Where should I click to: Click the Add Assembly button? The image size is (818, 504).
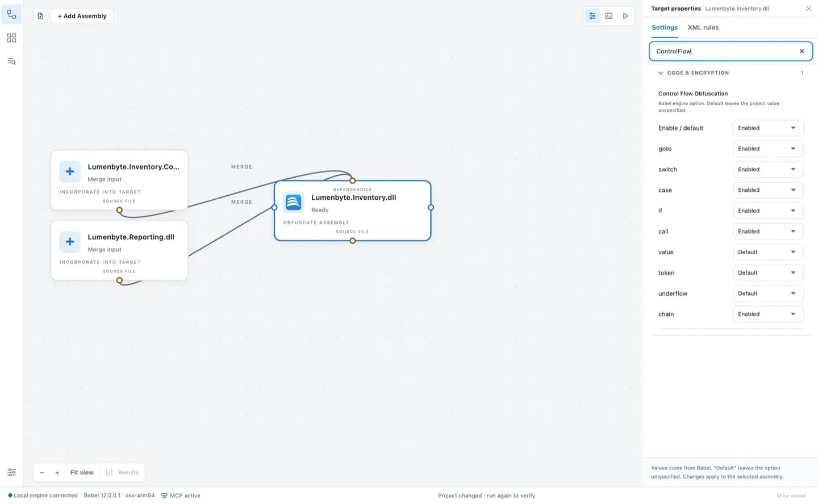pos(82,16)
